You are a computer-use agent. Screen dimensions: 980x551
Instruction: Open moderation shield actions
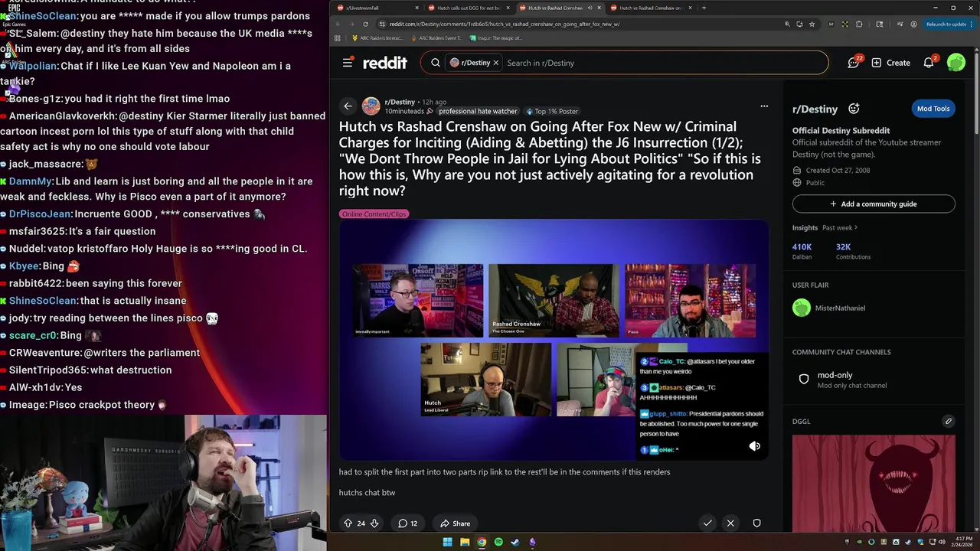(756, 523)
